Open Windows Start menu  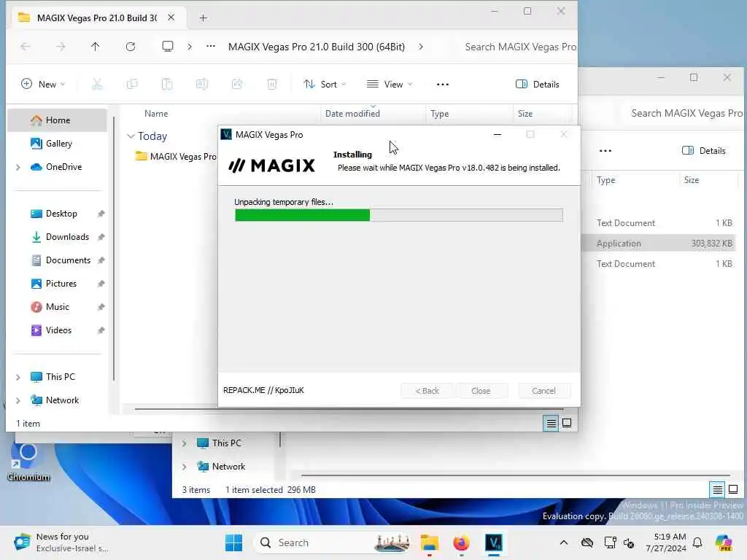(x=234, y=542)
